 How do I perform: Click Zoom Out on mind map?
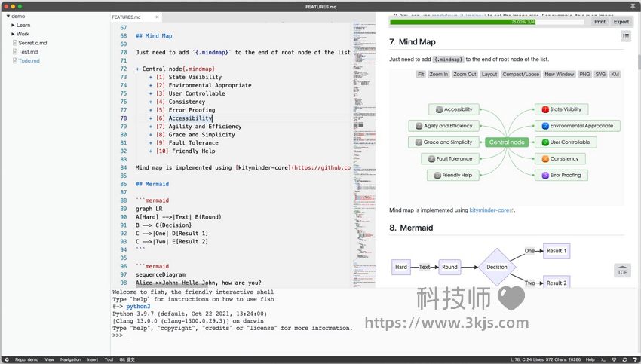[x=465, y=75]
